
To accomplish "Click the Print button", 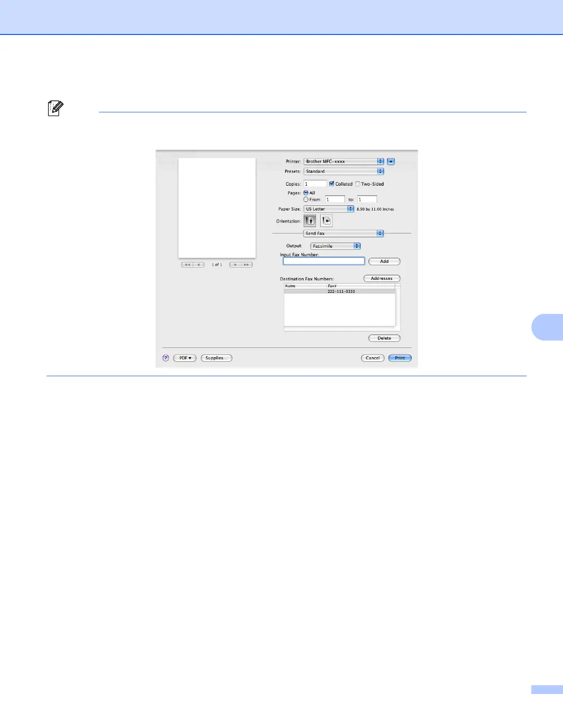I will pyautogui.click(x=400, y=358).
